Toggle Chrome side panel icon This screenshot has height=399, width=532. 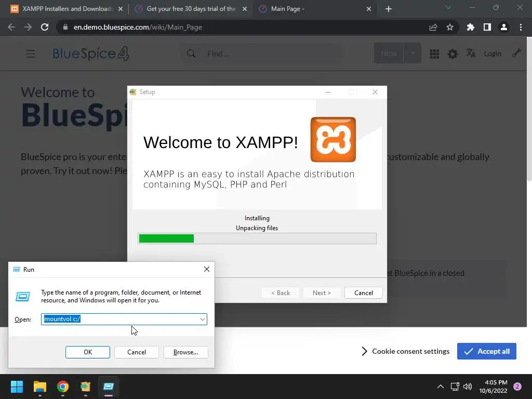click(x=487, y=27)
